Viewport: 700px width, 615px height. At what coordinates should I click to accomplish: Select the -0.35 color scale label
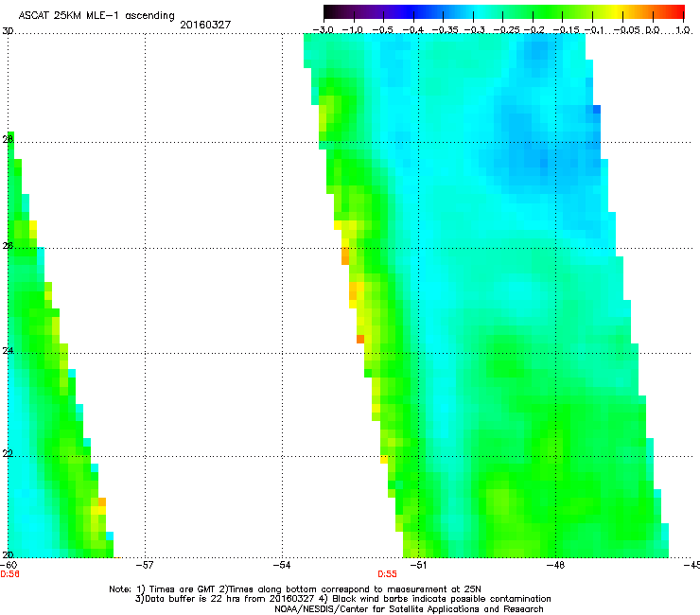point(446,30)
